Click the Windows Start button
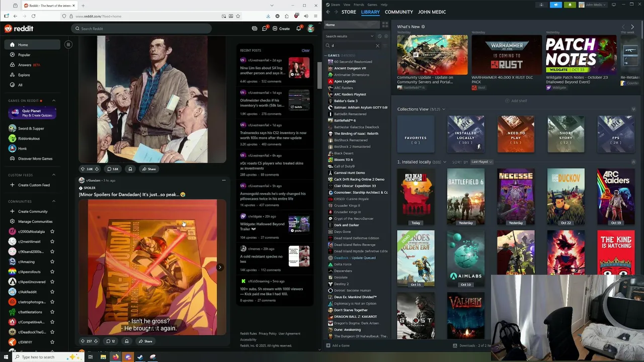This screenshot has height=362, width=644. (6, 357)
